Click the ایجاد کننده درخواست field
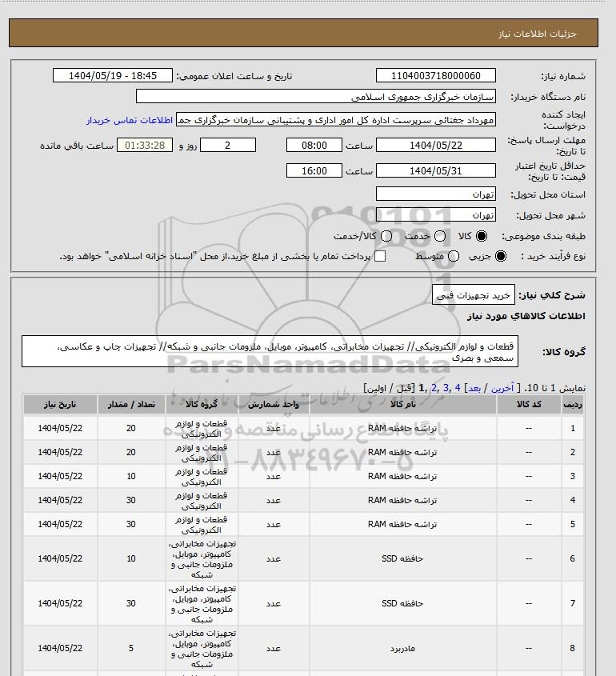 click(336, 119)
